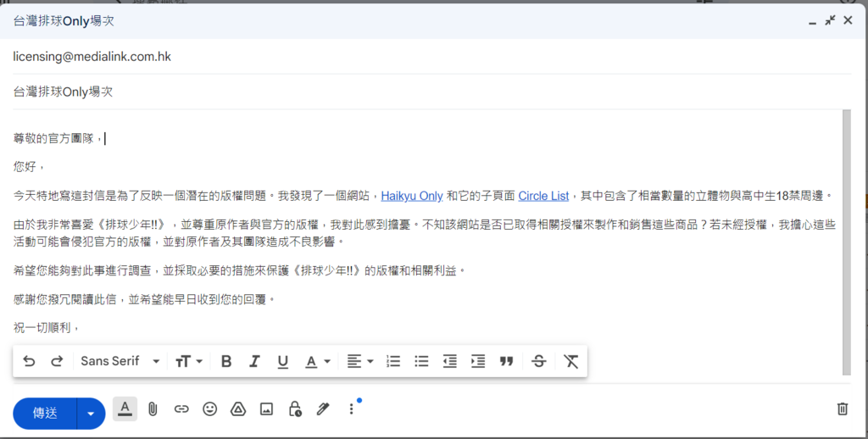Decrease the indent

click(449, 362)
